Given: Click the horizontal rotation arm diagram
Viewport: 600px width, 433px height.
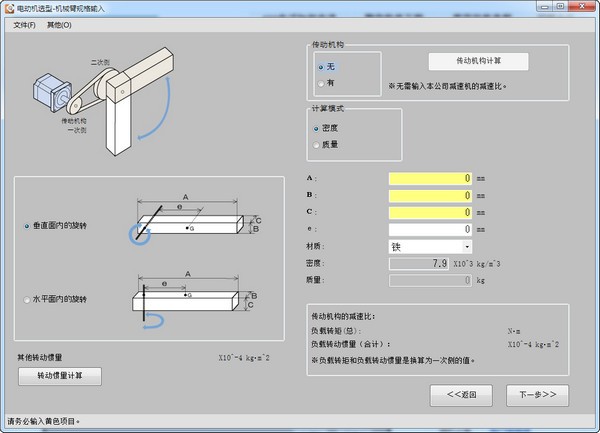Looking at the screenshot, I should (195, 300).
